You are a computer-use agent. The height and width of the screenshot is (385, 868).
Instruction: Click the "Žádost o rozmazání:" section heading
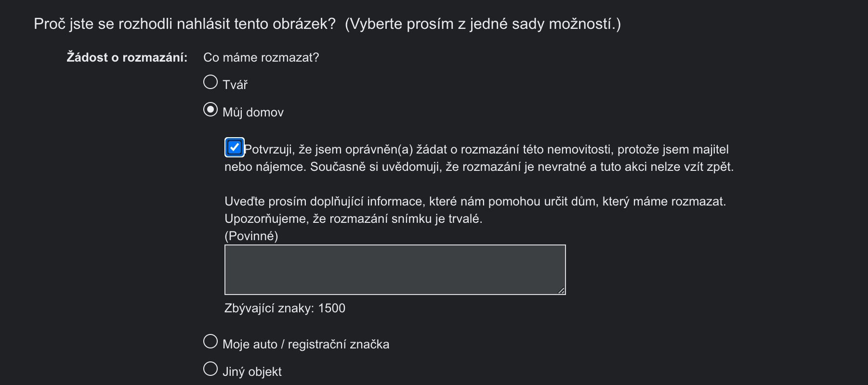[127, 58]
